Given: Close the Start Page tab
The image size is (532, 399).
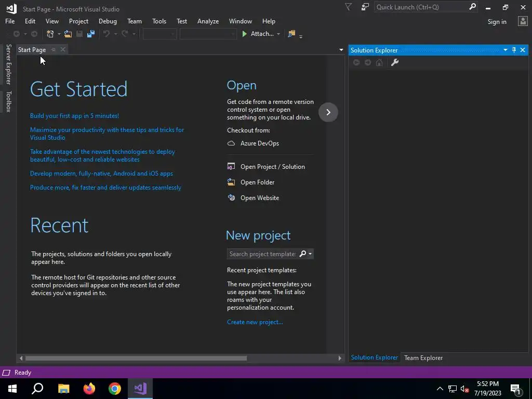Looking at the screenshot, I should (63, 49).
